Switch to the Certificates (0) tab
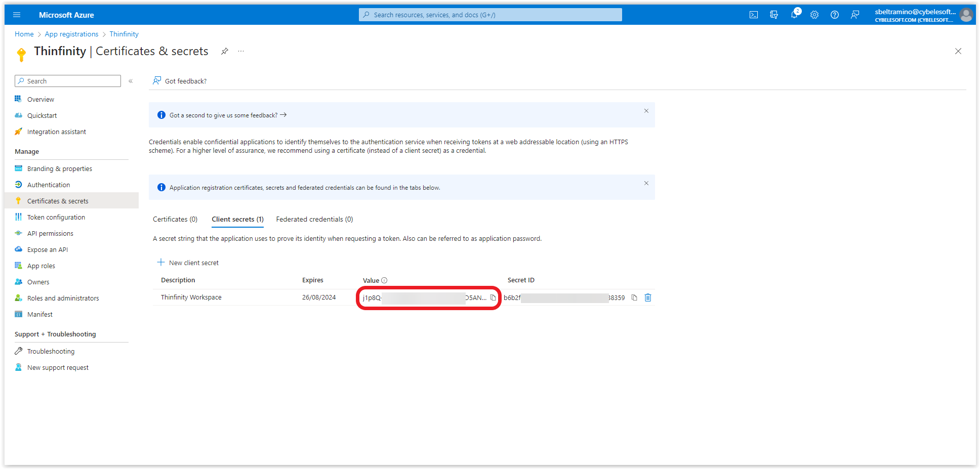 click(175, 219)
